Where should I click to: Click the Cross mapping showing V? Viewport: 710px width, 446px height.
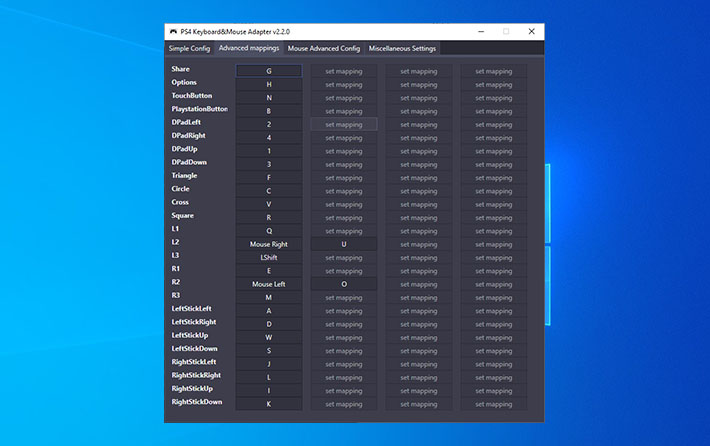click(x=269, y=204)
